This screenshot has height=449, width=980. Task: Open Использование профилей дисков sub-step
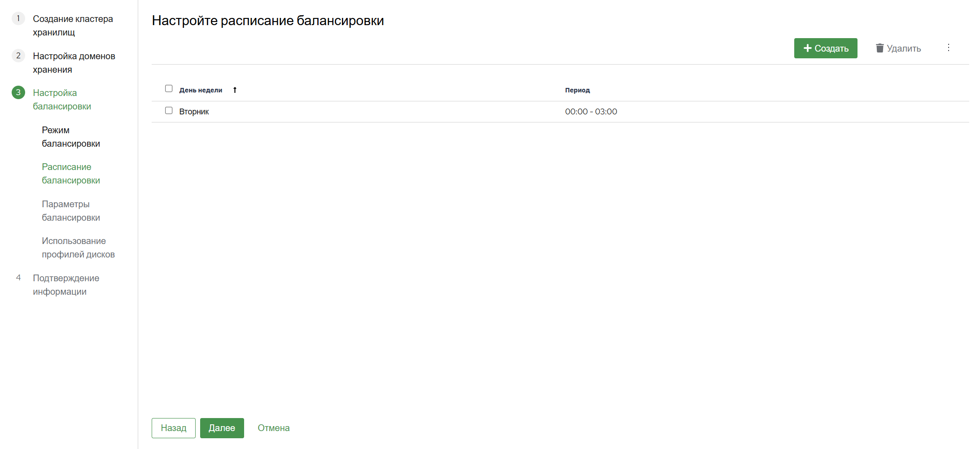click(x=78, y=248)
